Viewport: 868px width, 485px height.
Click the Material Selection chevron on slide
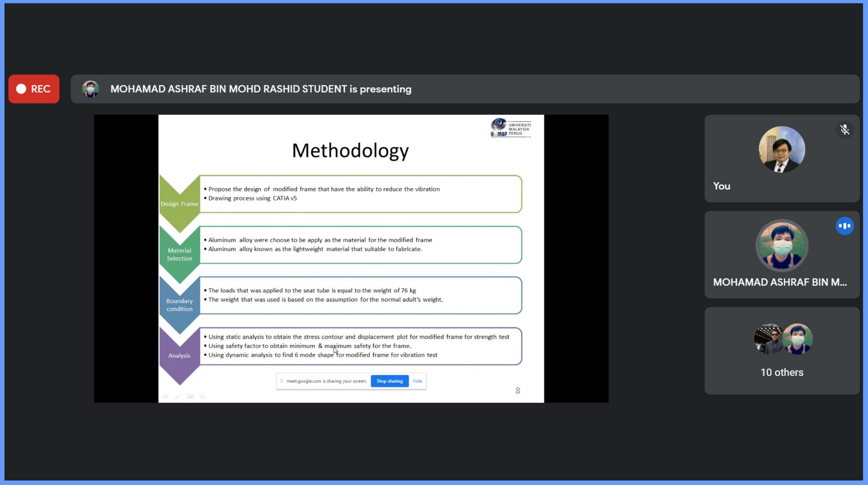tap(179, 254)
